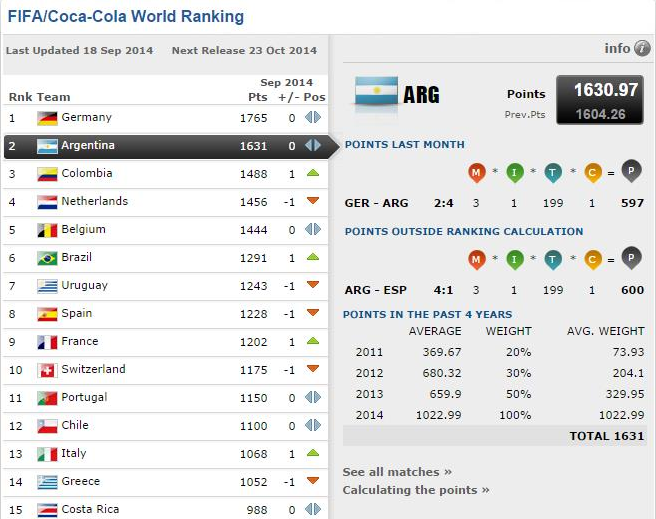Click Last Updated 18 Sep 2014 text
This screenshot has width=656, height=519.
[x=79, y=51]
